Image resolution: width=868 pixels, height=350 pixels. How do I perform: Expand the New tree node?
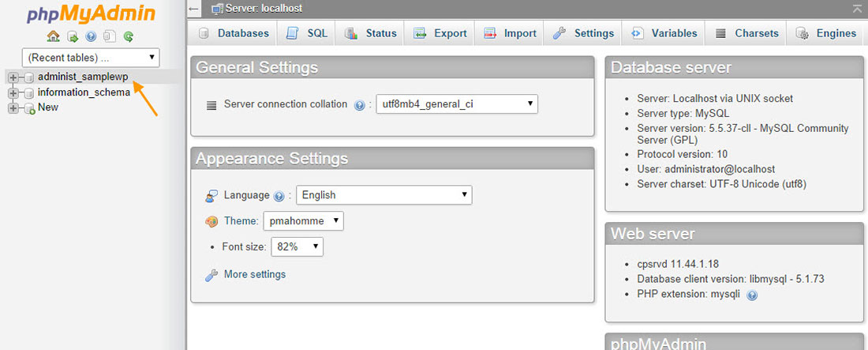pyautogui.click(x=13, y=107)
